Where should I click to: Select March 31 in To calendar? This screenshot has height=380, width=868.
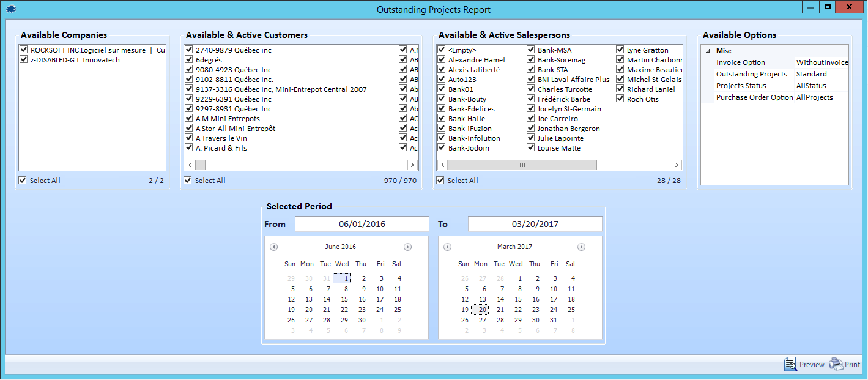pos(554,320)
